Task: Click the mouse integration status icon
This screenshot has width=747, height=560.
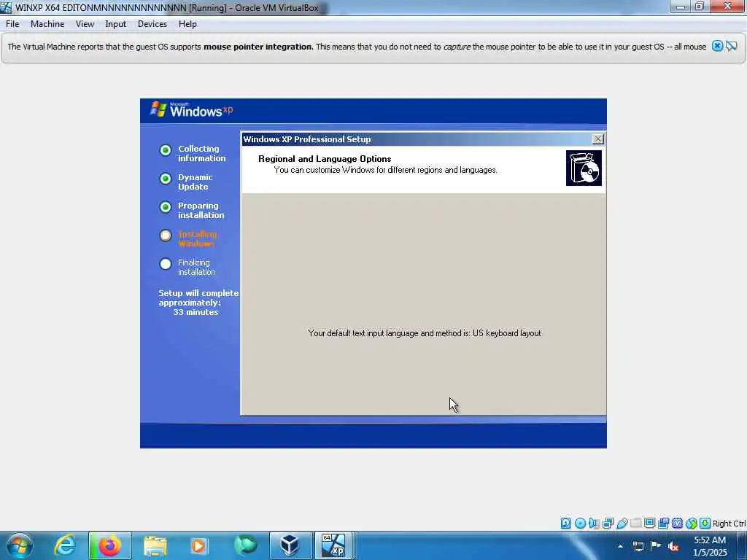Action: click(x=692, y=524)
